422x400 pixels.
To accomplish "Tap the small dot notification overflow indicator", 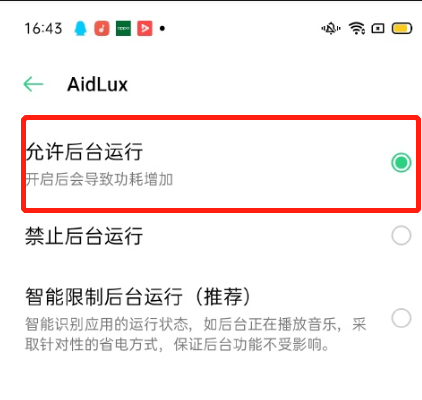I will [x=162, y=28].
